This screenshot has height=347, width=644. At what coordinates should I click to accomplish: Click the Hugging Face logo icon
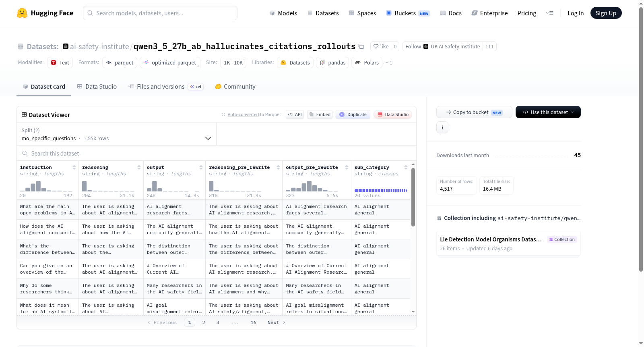pyautogui.click(x=22, y=13)
